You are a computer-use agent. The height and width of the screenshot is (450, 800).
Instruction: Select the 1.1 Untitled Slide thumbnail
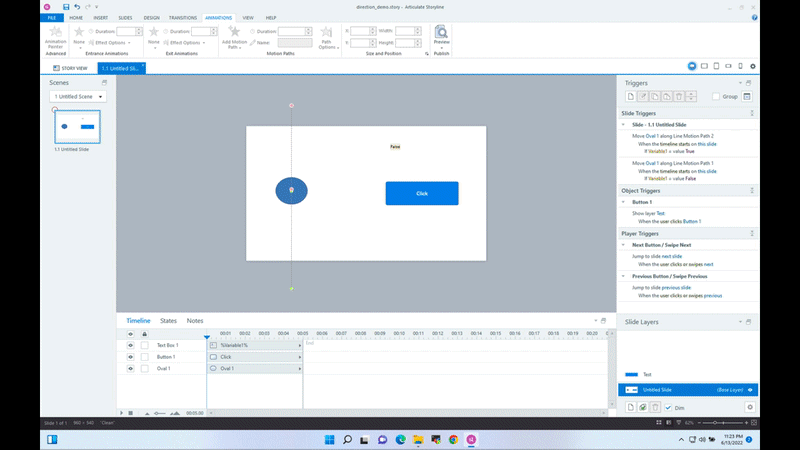(78, 127)
